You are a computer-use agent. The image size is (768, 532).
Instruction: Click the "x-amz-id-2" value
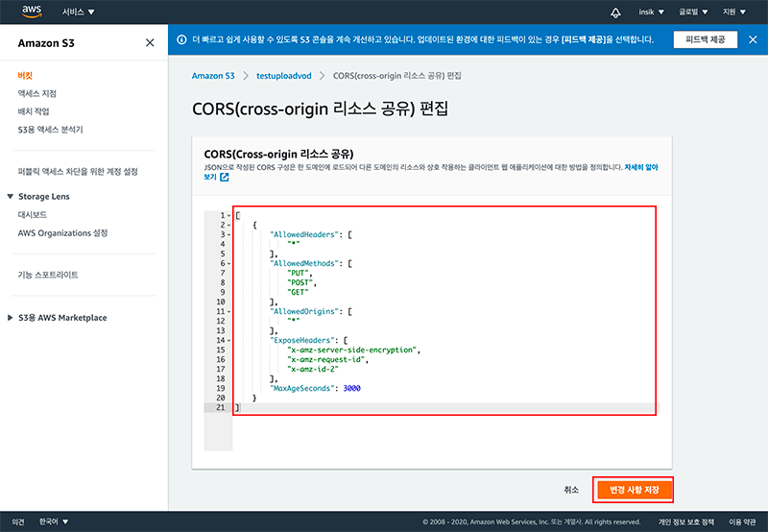click(x=313, y=369)
